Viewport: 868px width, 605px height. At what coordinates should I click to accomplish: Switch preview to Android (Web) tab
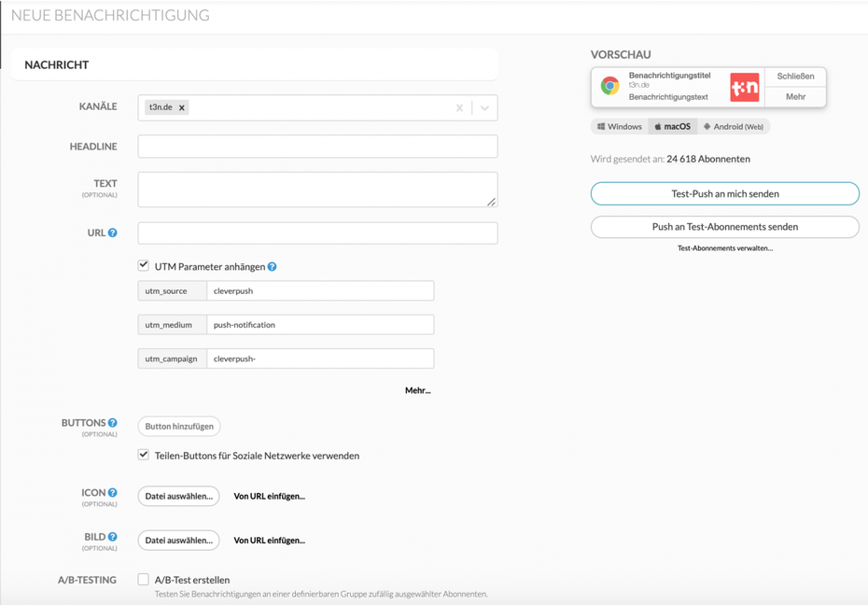(x=734, y=127)
